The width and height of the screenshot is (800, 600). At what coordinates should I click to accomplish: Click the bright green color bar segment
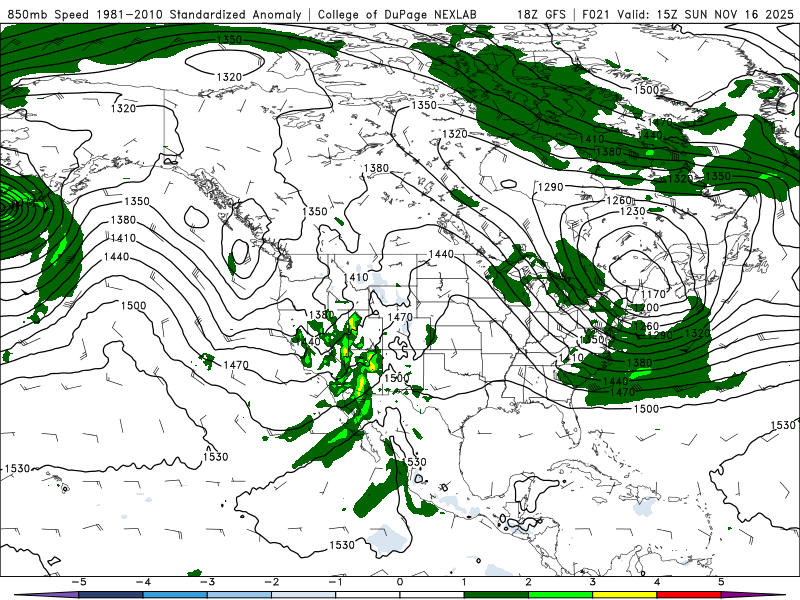pos(560,595)
